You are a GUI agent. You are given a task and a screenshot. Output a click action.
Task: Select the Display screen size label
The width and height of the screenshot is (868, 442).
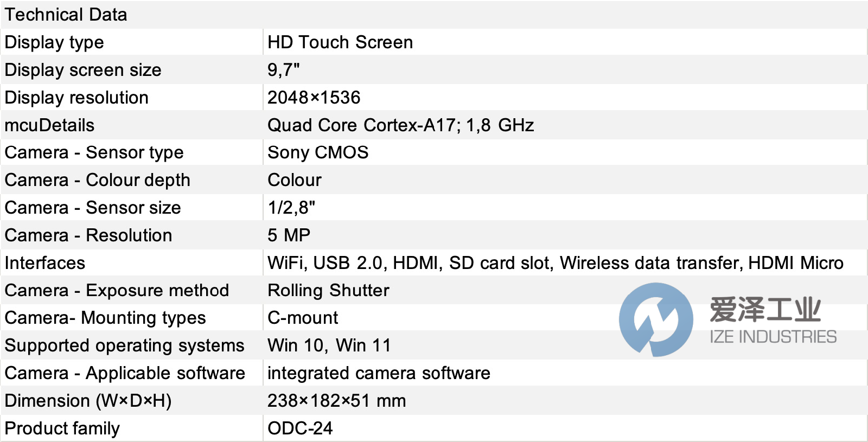(x=83, y=70)
